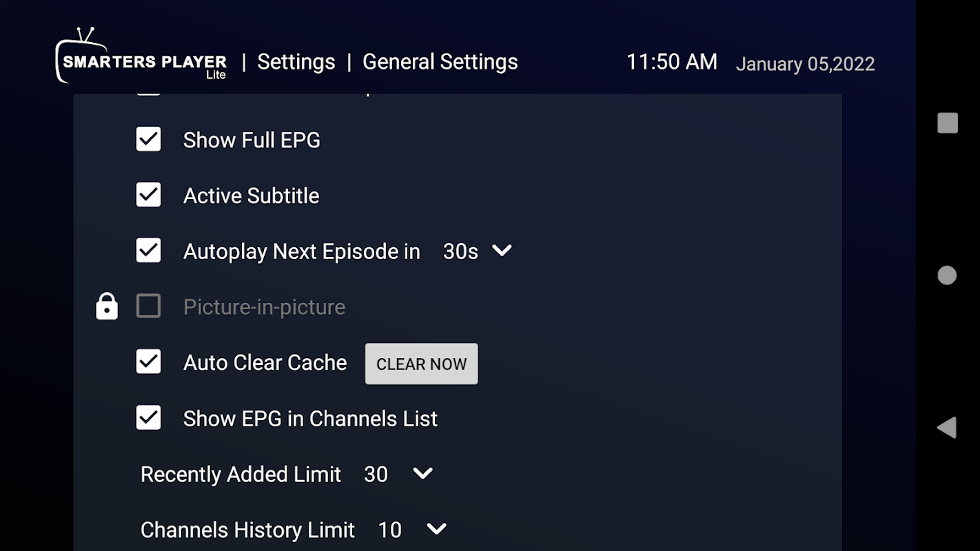This screenshot has width=980, height=551.
Task: Tap the Android home circle button
Action: (x=947, y=275)
